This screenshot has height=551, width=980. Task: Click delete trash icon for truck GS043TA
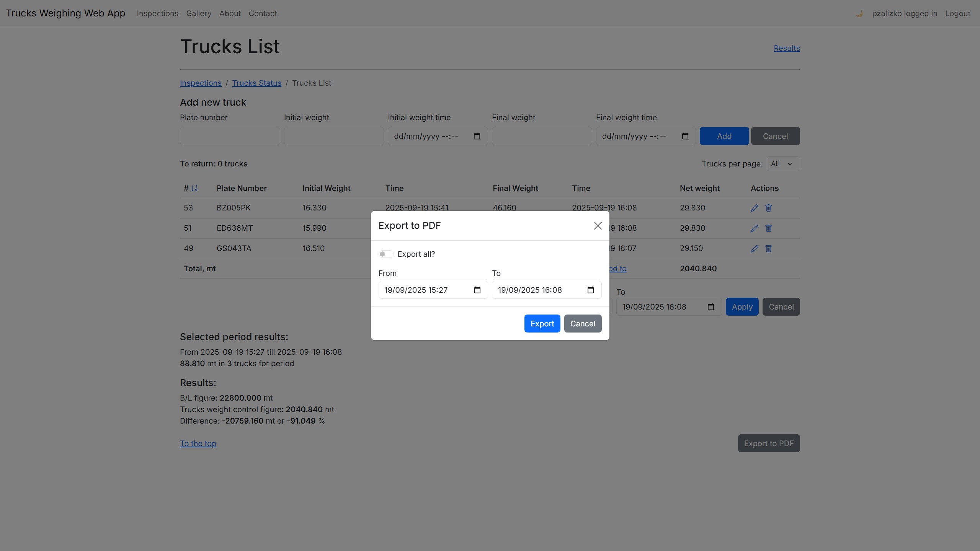[x=768, y=248]
